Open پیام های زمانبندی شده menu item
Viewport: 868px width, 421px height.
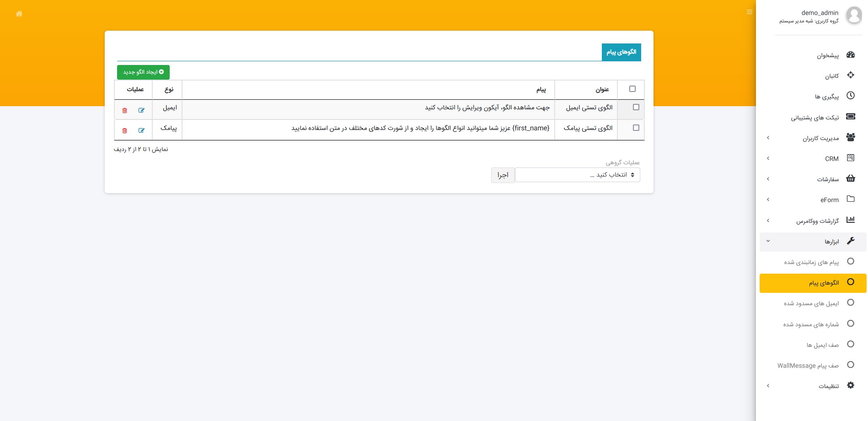click(811, 262)
